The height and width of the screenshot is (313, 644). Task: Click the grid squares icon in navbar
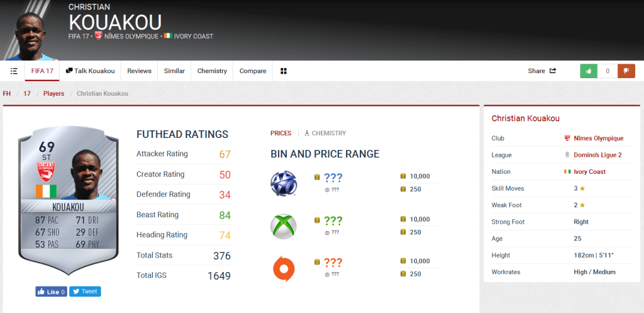coord(283,71)
